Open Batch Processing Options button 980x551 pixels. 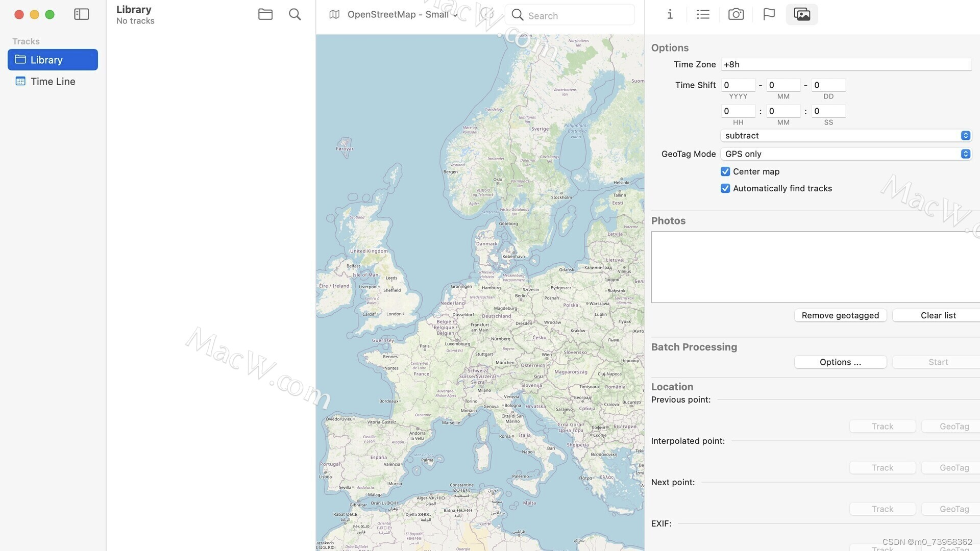[x=840, y=362]
